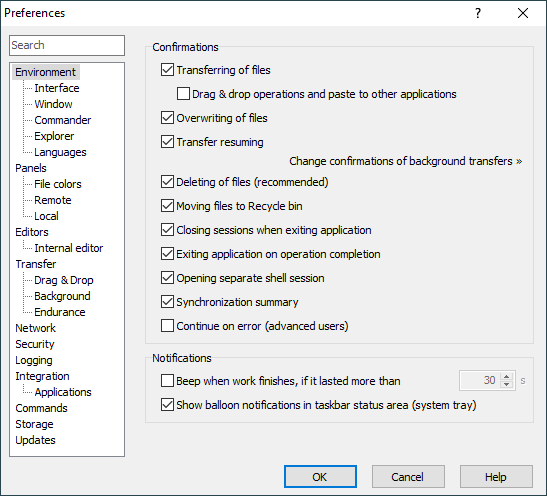This screenshot has height=496, width=547.
Task: Click the Help button at bottom
Action: [x=496, y=476]
